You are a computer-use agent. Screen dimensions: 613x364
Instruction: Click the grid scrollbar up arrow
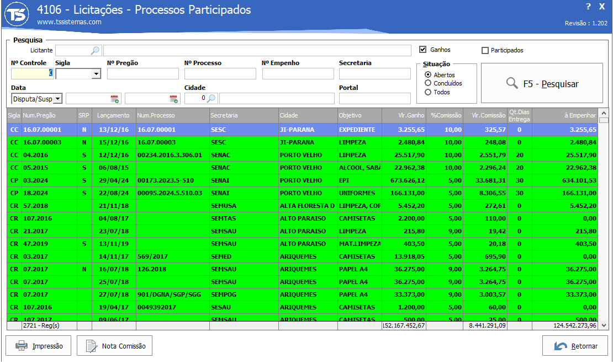604,113
